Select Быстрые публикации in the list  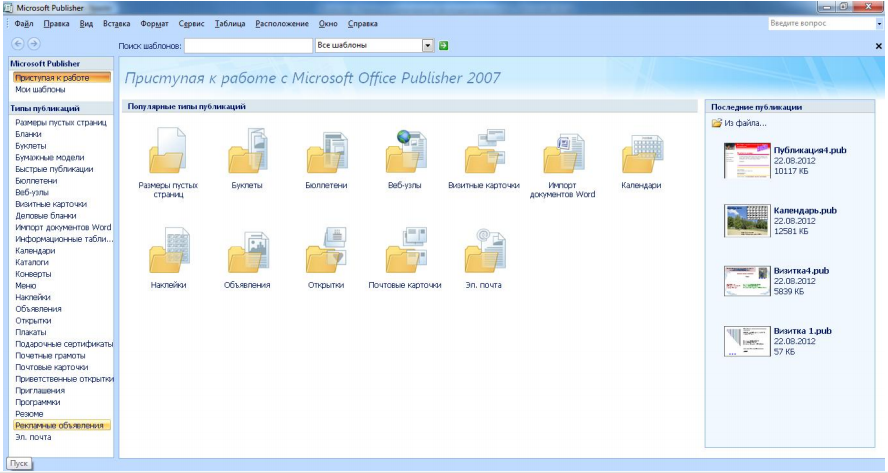54,169
